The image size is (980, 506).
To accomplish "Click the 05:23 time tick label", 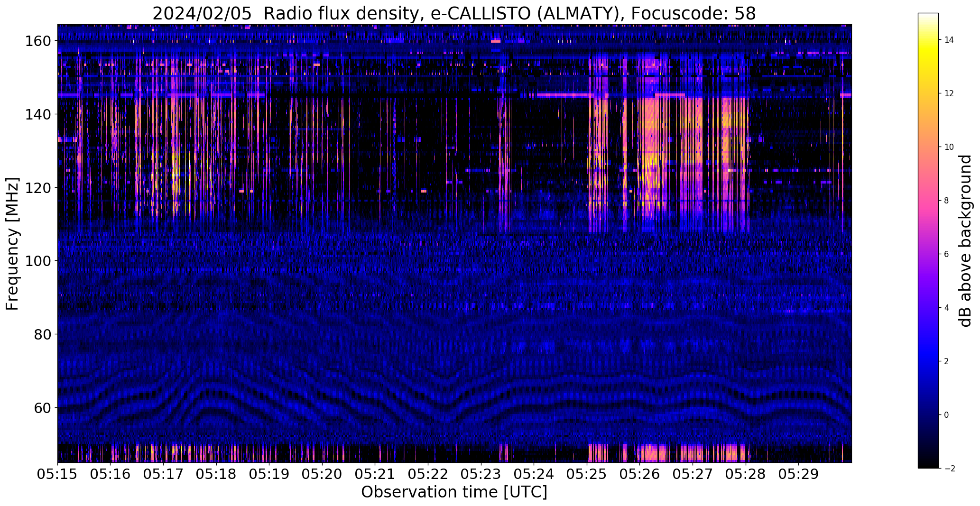I will click(x=481, y=474).
